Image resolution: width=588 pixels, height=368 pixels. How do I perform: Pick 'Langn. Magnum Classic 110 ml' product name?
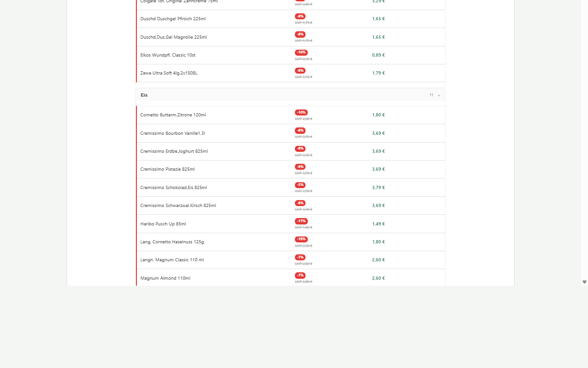pyautogui.click(x=172, y=260)
